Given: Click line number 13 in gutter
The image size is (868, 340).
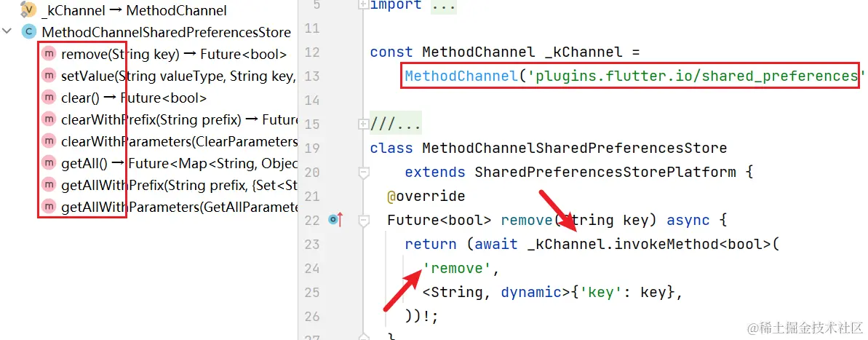Looking at the screenshot, I should tap(311, 76).
